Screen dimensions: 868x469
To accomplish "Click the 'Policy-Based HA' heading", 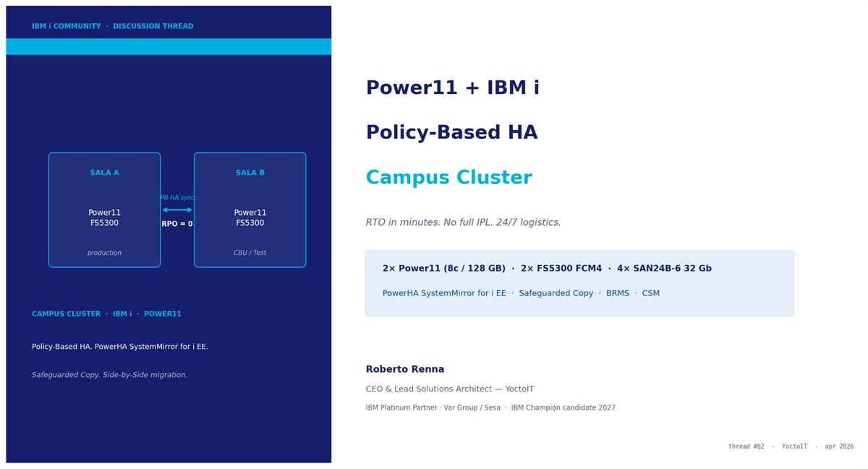I will point(451,133).
